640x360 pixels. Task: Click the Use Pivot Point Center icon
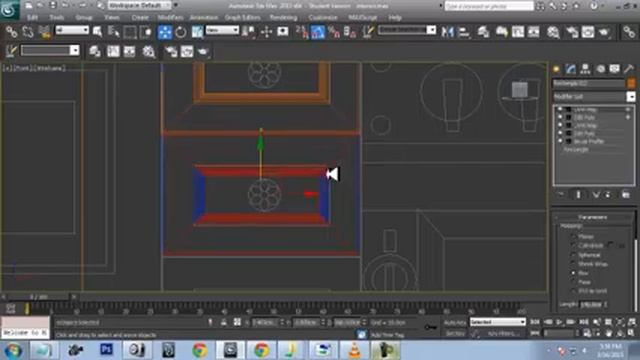(x=248, y=31)
